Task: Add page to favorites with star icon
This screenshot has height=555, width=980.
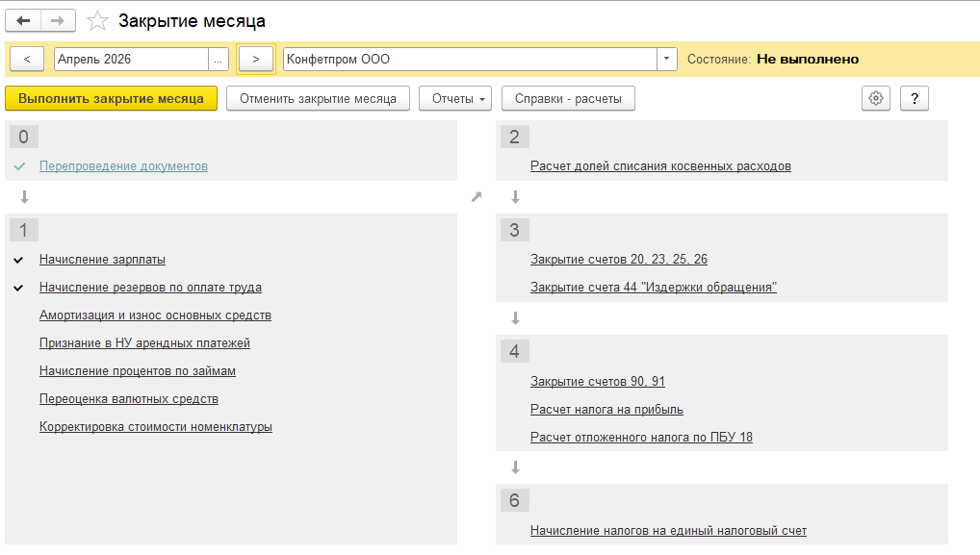Action: click(x=96, y=21)
